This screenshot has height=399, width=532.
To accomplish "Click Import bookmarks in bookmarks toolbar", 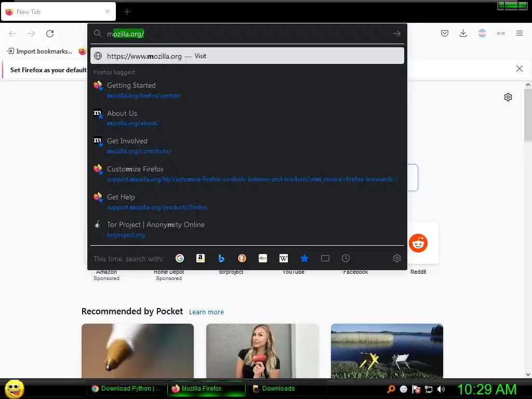I will (39, 51).
